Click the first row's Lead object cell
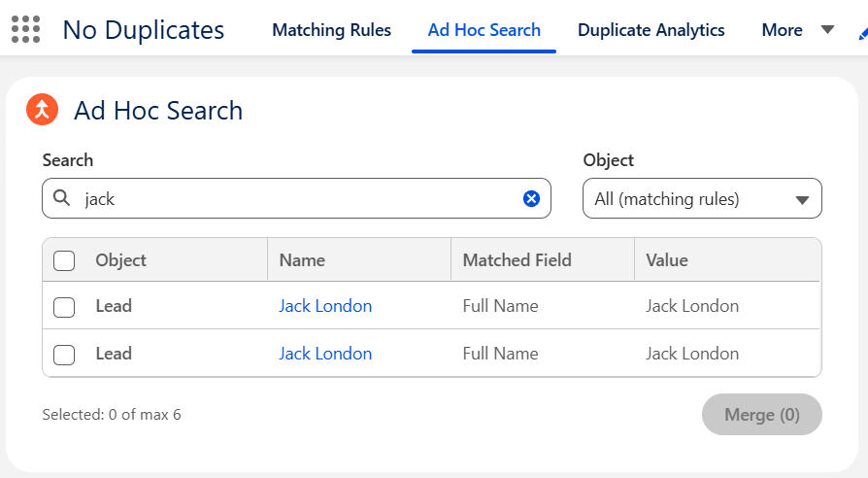This screenshot has width=868, height=478. pyautogui.click(x=114, y=306)
